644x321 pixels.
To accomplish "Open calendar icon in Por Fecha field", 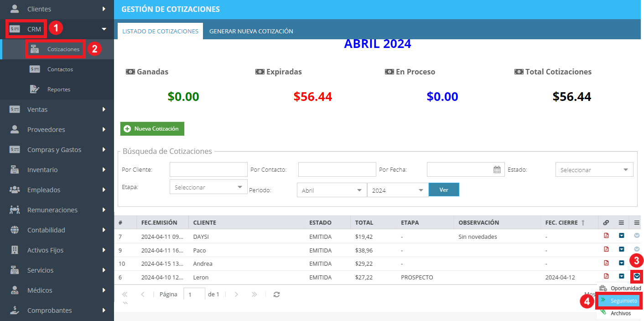I will [497, 169].
